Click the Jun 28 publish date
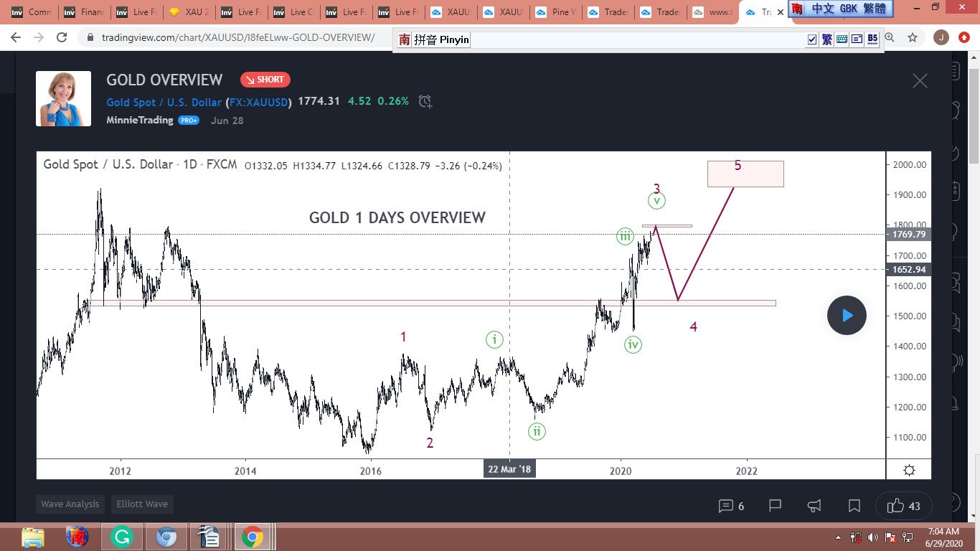 [x=227, y=121]
